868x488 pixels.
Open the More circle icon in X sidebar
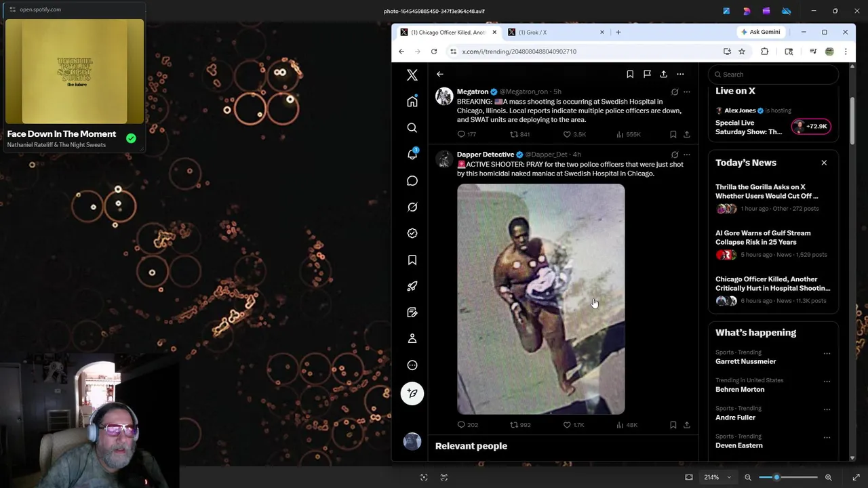coord(412,365)
